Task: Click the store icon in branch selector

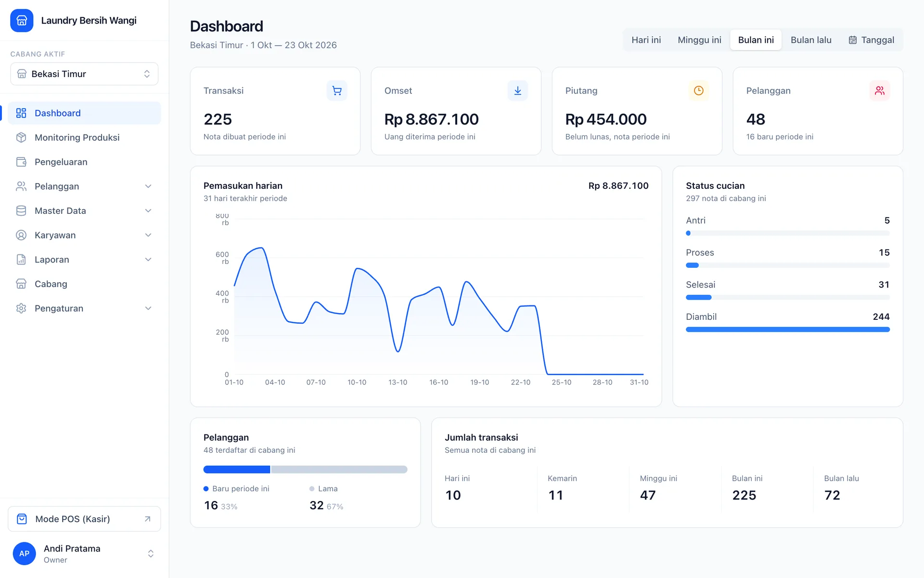Action: pyautogui.click(x=22, y=74)
